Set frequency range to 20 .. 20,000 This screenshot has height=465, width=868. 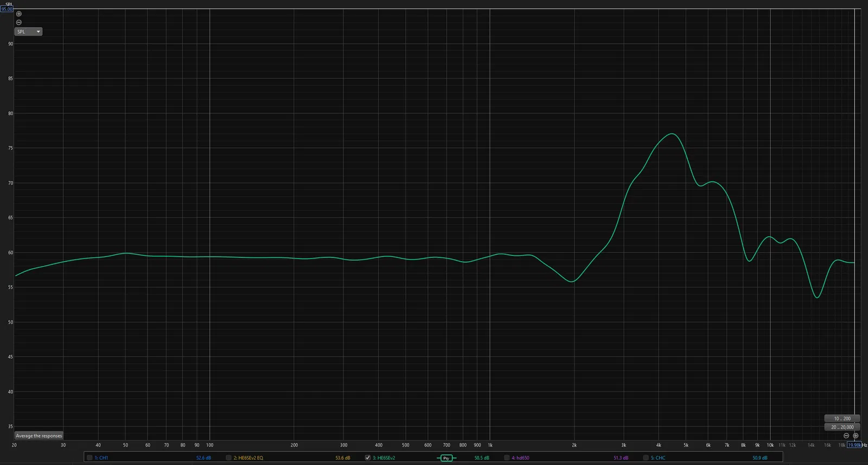tap(842, 427)
